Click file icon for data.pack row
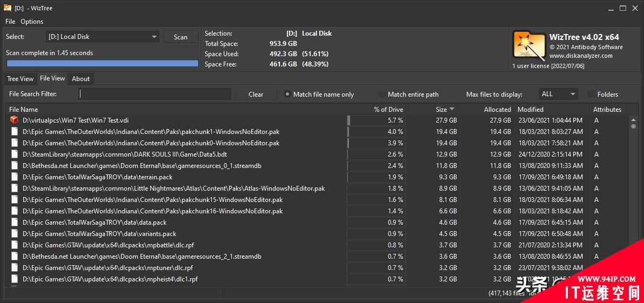The height and width of the screenshot is (303, 644). [x=15, y=223]
